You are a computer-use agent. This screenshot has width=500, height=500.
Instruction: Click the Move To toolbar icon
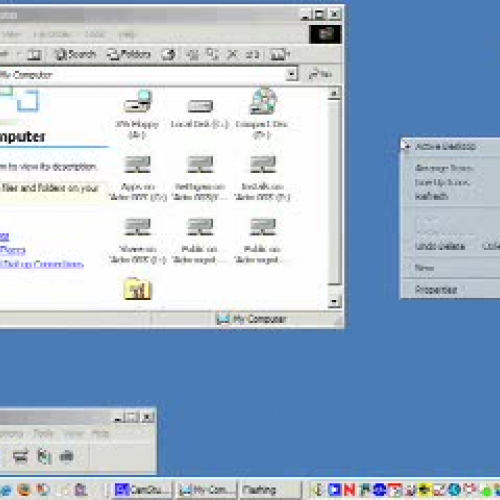[192, 54]
